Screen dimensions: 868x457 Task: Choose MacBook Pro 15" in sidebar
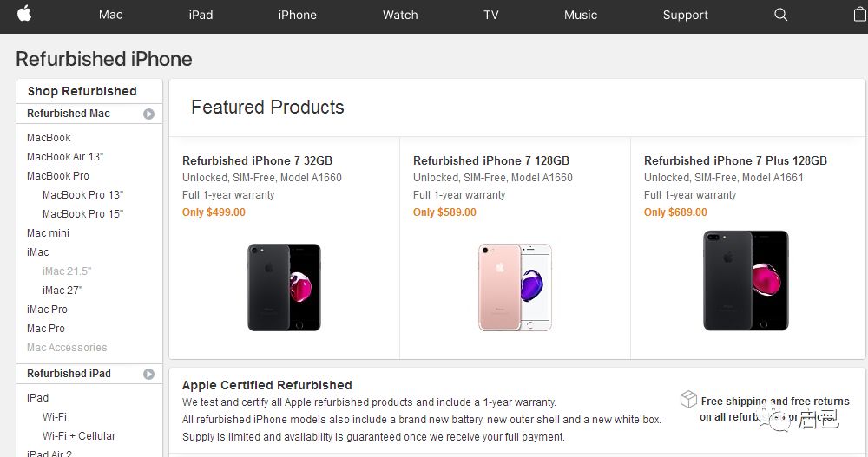[x=82, y=214]
